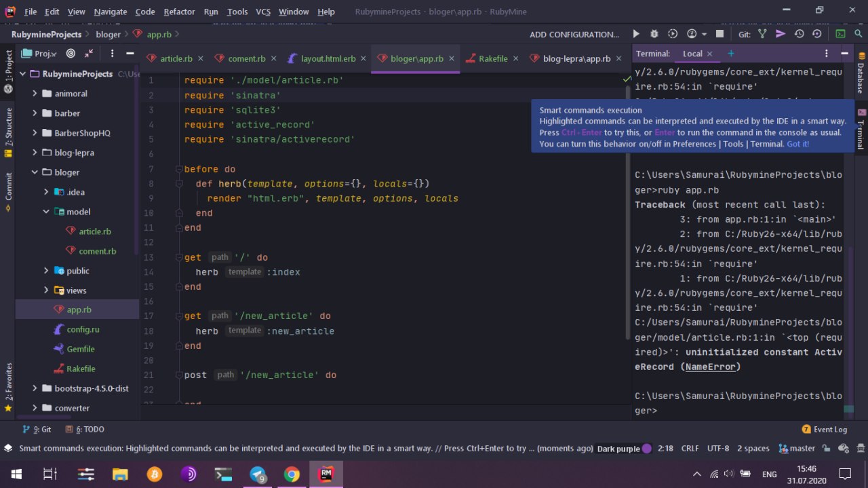Open the dropdown arrow beside profiler icon
Image resolution: width=868 pixels, height=488 pixels.
pyautogui.click(x=704, y=34)
